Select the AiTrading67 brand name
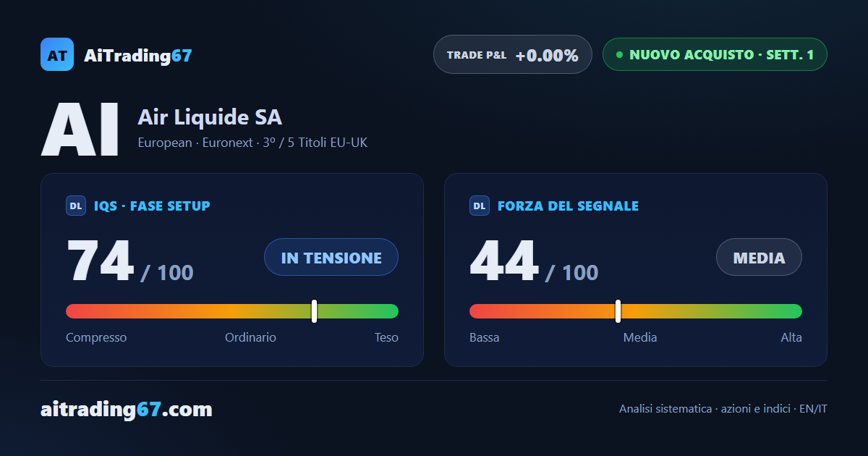The height and width of the screenshot is (456, 868). pyautogui.click(x=138, y=55)
